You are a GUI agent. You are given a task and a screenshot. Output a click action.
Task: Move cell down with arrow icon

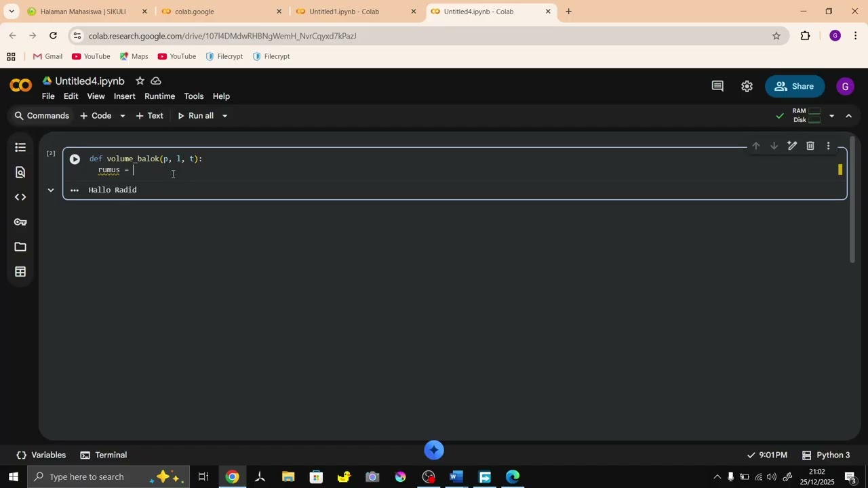click(x=774, y=146)
